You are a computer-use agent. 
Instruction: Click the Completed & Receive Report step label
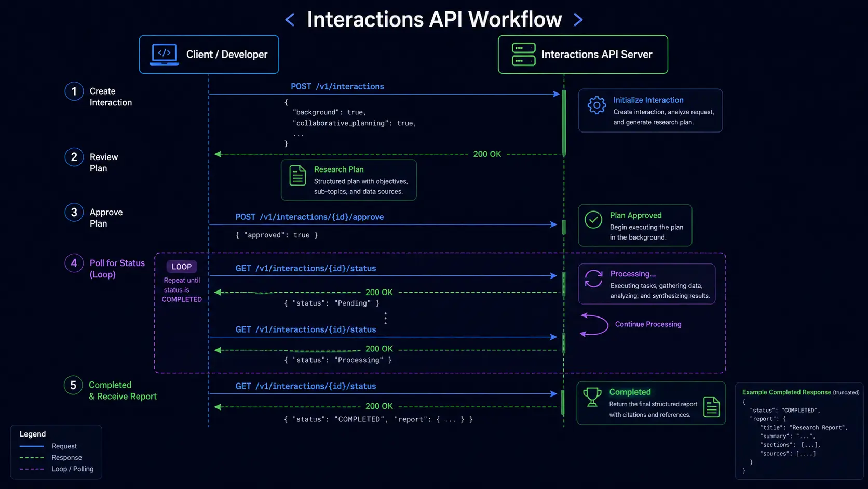click(x=123, y=391)
